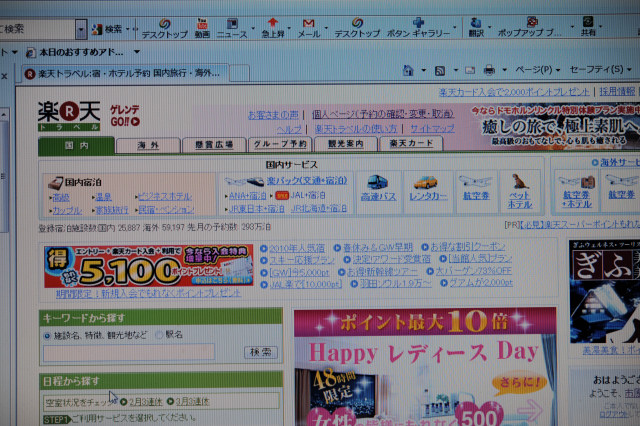The height and width of the screenshot is (426, 640).
Task: Open the JR東日本+宿泊 link
Action: (256, 209)
